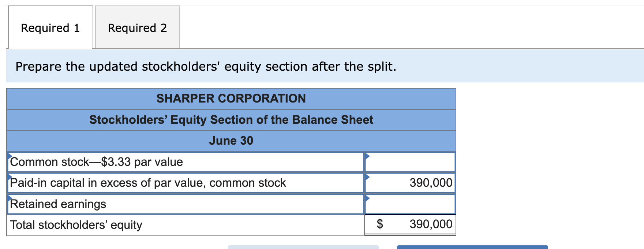Click the blue triangle marker on Paid-in capital row
The height and width of the screenshot is (249, 644).
tap(10, 176)
